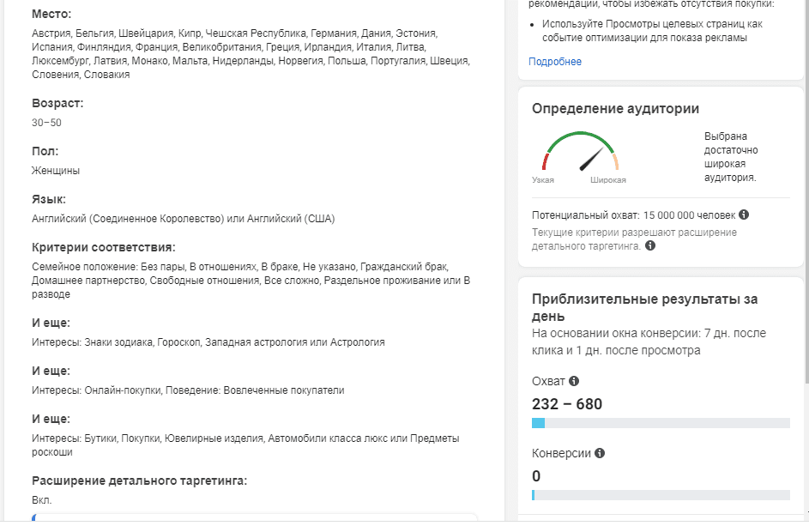Select the Возраст: heading
Image resolution: width=809 pixels, height=532 pixels.
tap(57, 103)
